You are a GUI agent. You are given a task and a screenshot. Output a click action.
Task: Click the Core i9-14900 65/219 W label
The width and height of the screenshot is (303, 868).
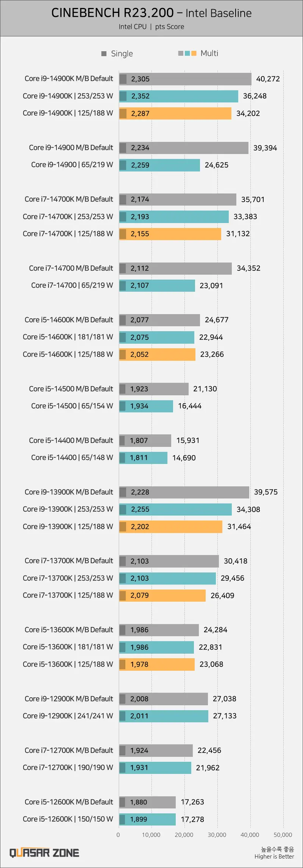click(72, 165)
